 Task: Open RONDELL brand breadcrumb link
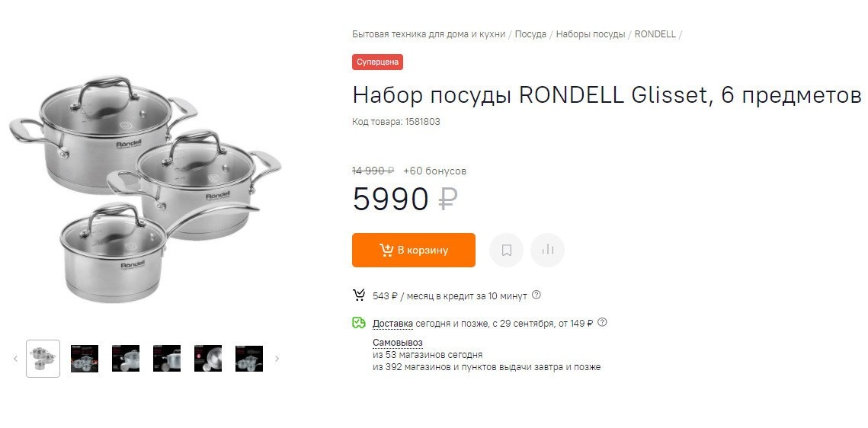655,34
